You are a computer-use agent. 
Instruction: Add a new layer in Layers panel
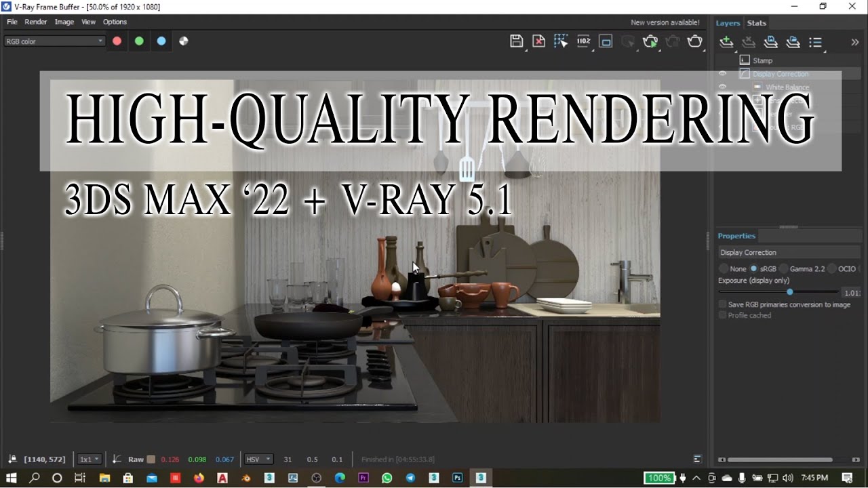pos(726,42)
